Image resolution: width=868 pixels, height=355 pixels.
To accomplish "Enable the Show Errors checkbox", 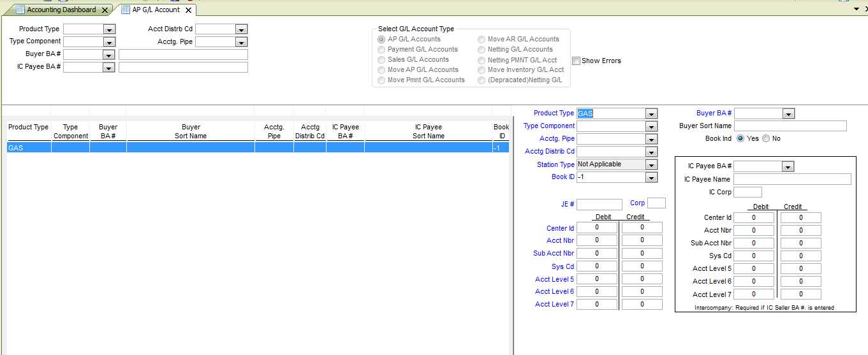I will [x=576, y=61].
